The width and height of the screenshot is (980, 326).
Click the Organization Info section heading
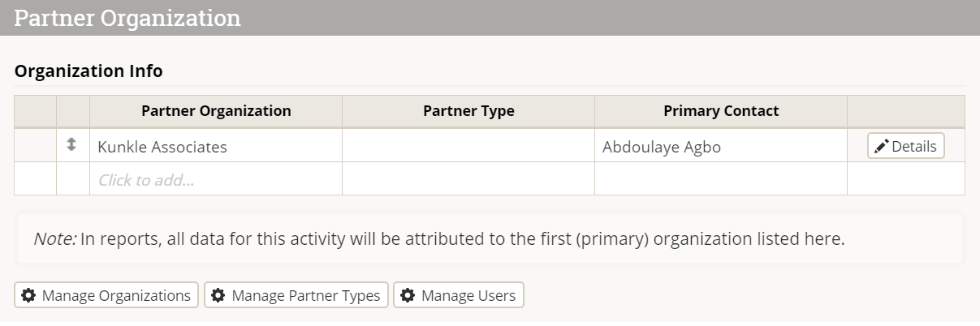[x=89, y=71]
